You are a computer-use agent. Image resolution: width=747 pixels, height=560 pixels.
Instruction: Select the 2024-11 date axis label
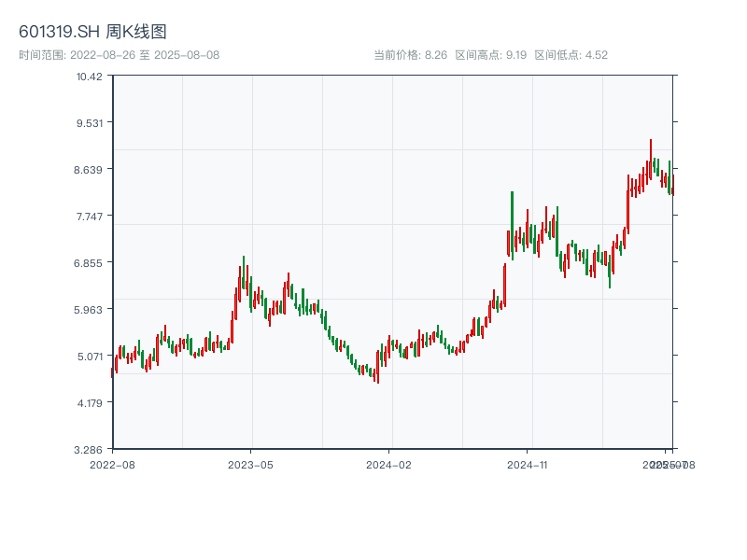[528, 464]
